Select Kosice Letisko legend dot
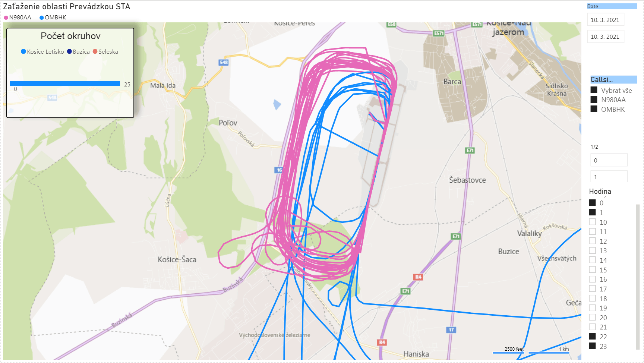644x363 pixels. coord(23,51)
